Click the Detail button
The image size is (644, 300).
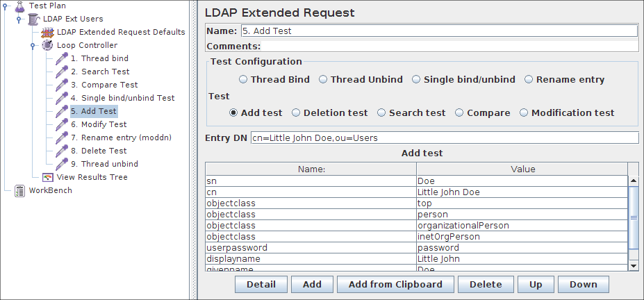[261, 284]
